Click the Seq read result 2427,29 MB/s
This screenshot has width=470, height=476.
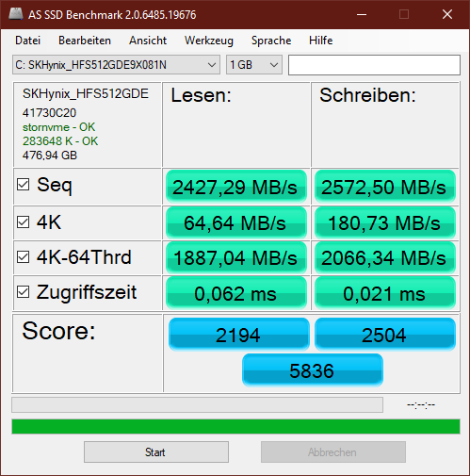coord(236,187)
